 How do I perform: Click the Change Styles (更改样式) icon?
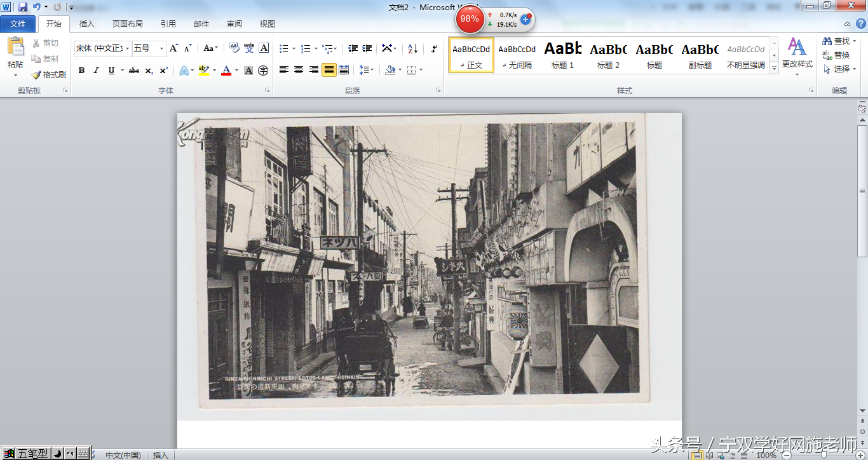pos(797,46)
